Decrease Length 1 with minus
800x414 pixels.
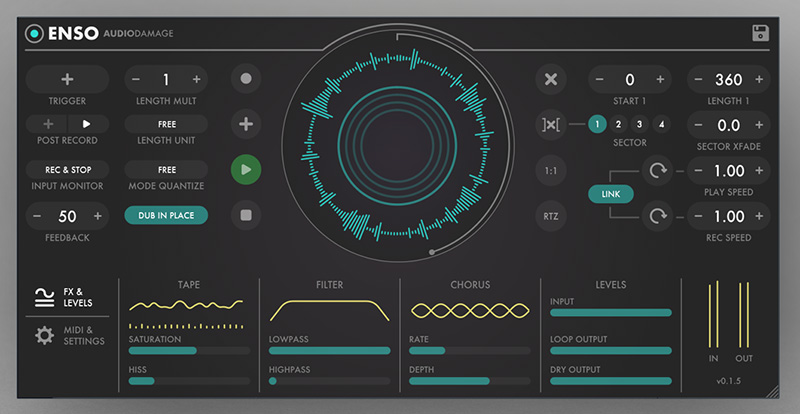pyautogui.click(x=698, y=80)
